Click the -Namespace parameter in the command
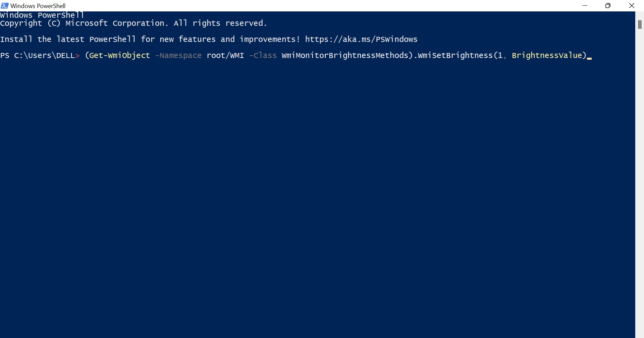 point(178,56)
